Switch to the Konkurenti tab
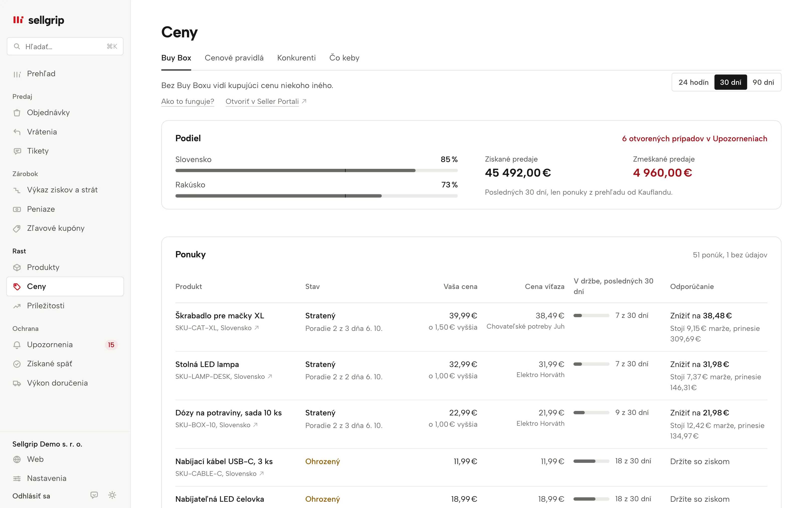Screen dimensions: 812x508 296,58
